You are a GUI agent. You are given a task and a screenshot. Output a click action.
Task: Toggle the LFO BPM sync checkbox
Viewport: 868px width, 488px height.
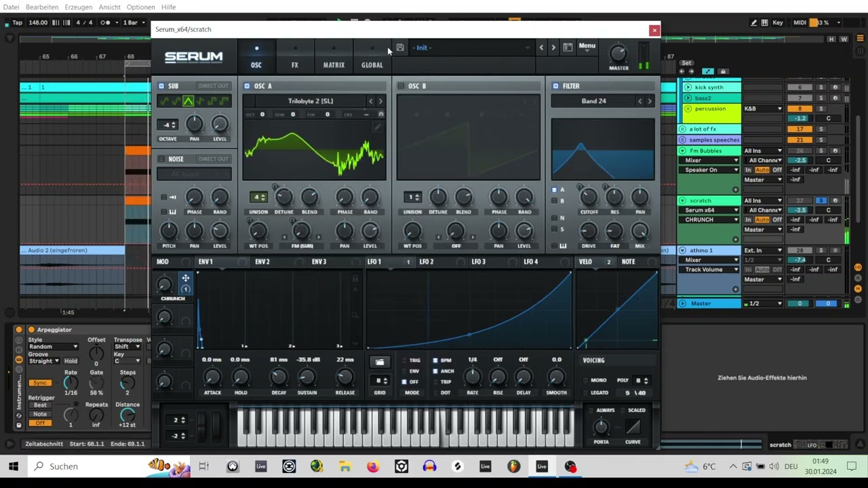[x=435, y=361]
